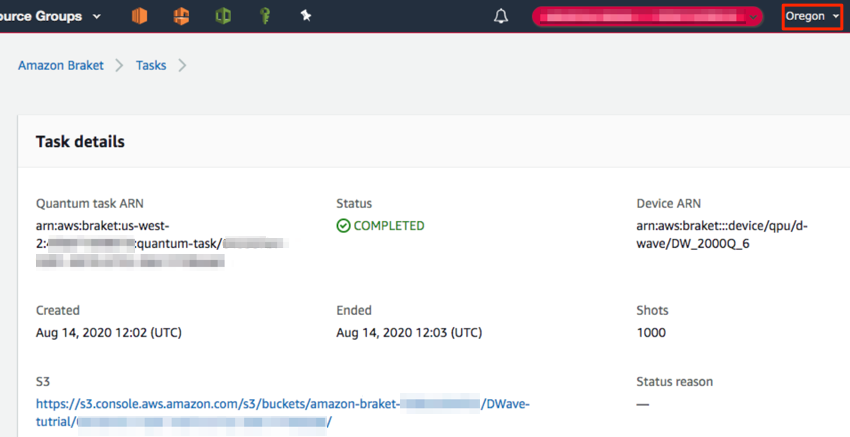
Task: Click the orange striped service shortcut icon
Action: click(182, 16)
